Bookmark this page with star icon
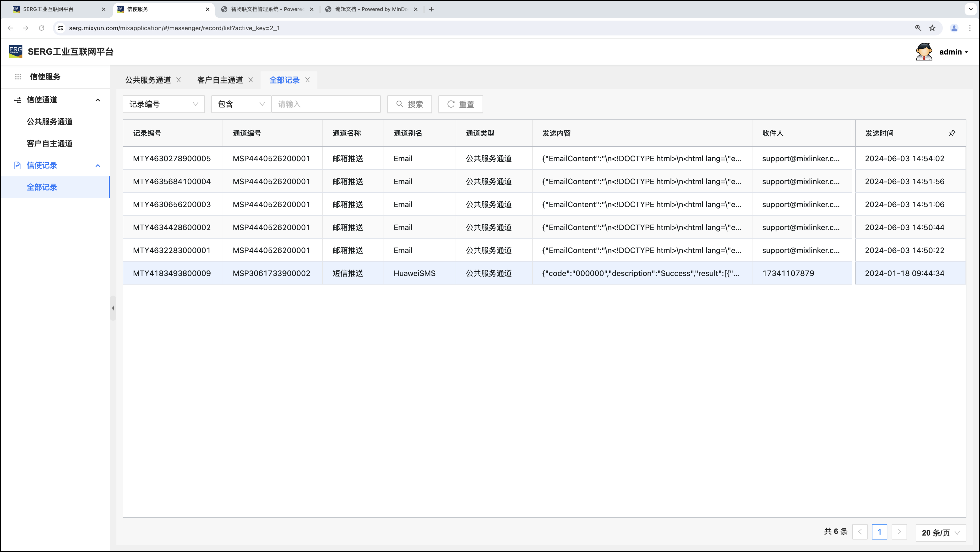980x552 pixels. (932, 28)
